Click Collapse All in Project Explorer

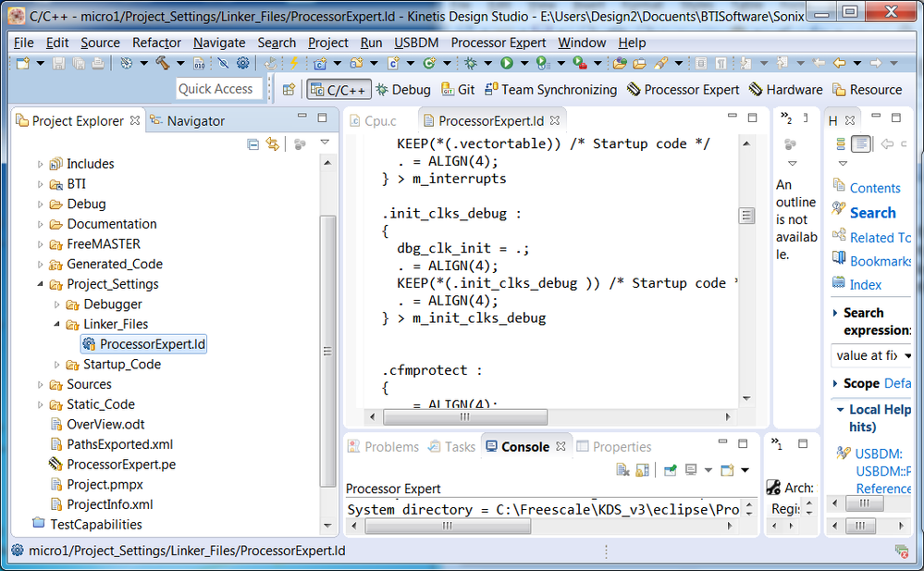pos(253,144)
